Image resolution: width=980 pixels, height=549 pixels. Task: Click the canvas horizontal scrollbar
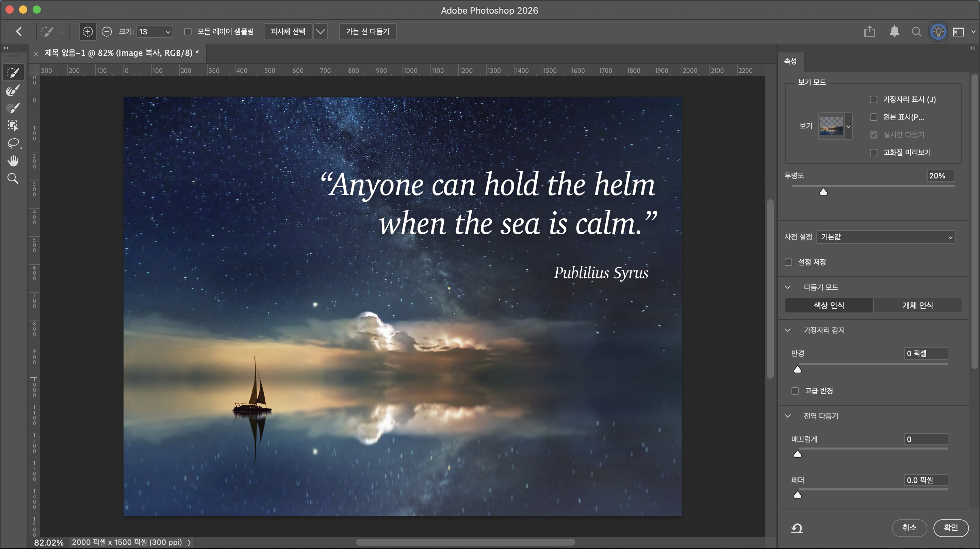(x=465, y=542)
